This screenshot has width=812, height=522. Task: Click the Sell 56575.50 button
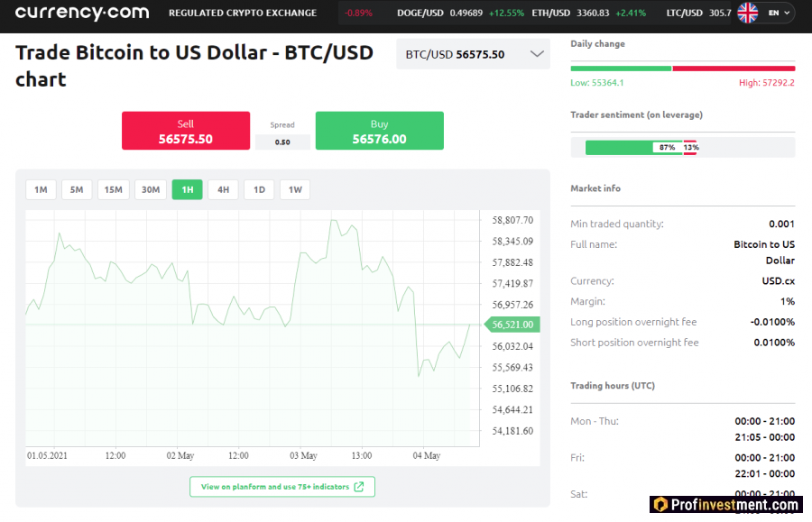(186, 131)
